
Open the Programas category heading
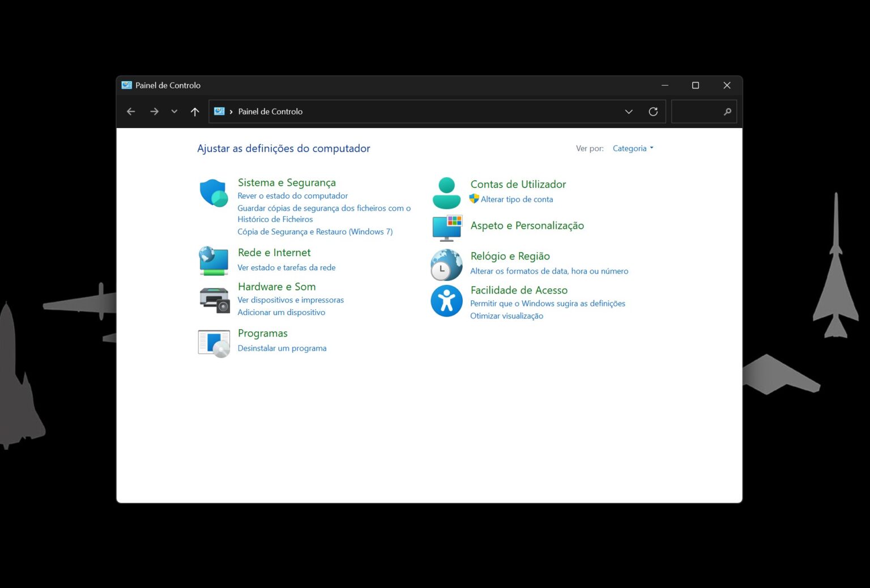tap(262, 333)
